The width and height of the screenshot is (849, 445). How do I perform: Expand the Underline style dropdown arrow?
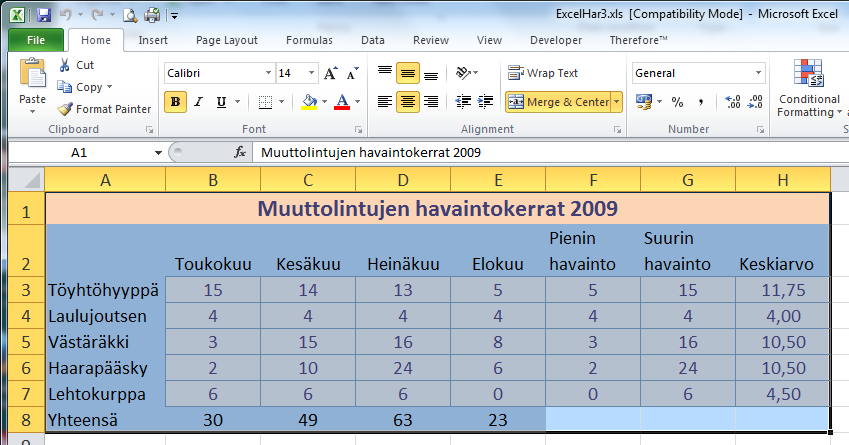pos(238,102)
